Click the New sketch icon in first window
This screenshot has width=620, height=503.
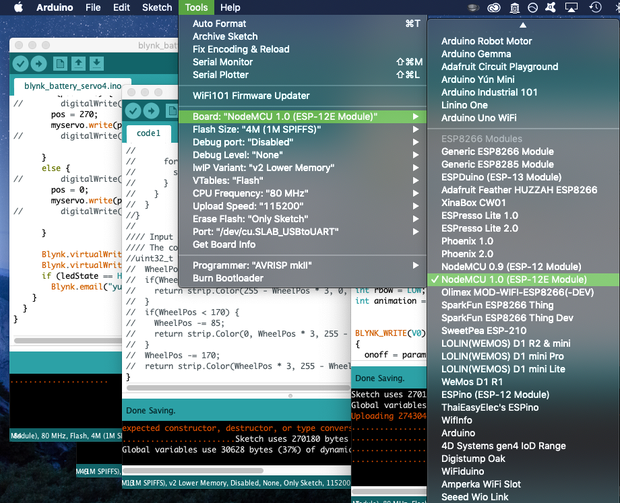pos(60,64)
